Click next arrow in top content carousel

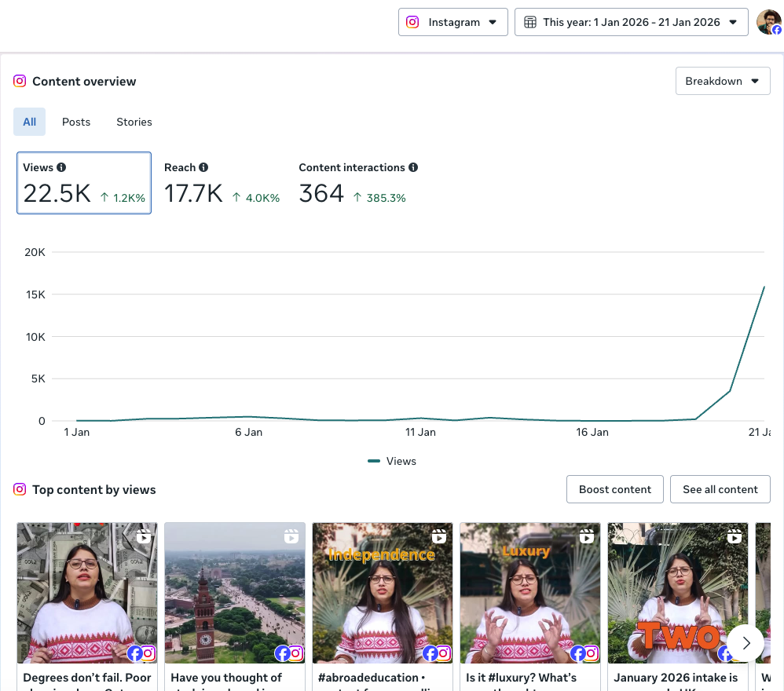(746, 643)
